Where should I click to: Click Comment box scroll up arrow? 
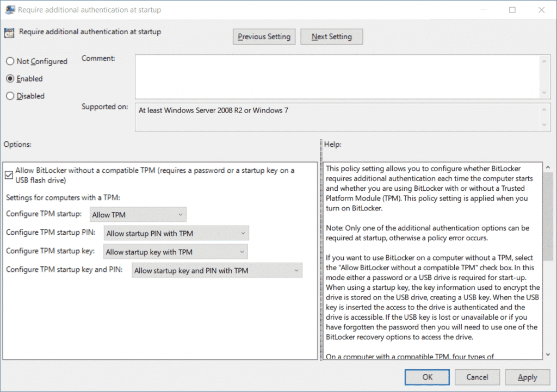coord(544,61)
